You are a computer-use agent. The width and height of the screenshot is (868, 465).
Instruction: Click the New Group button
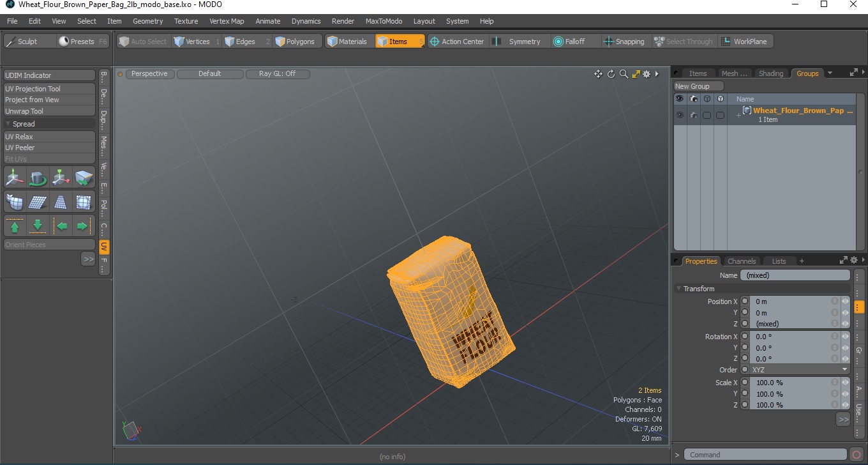coord(699,86)
